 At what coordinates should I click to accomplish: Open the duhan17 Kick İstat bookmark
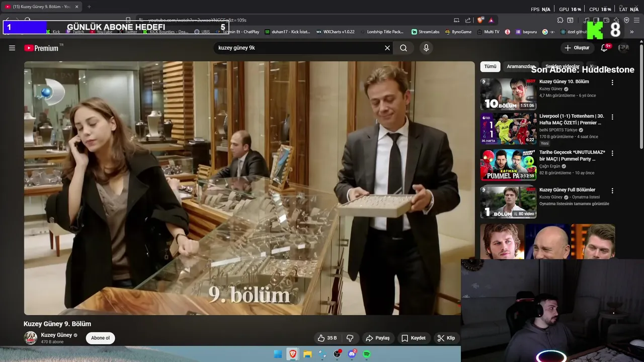(x=287, y=32)
